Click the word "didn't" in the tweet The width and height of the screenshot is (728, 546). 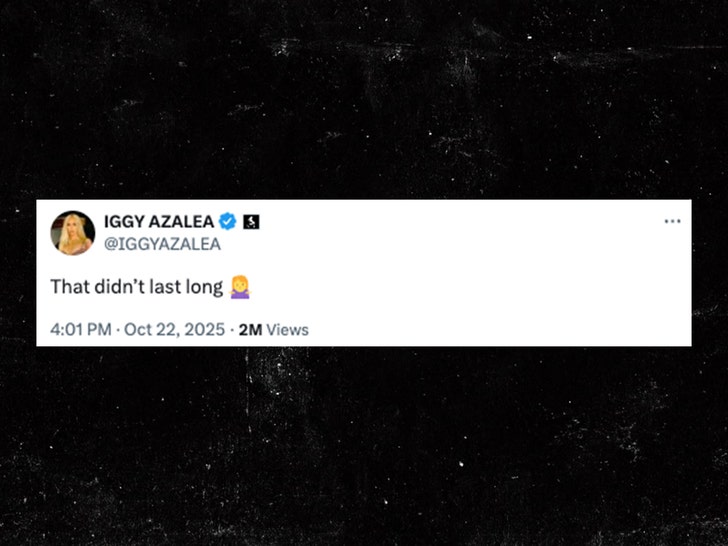pos(118,287)
